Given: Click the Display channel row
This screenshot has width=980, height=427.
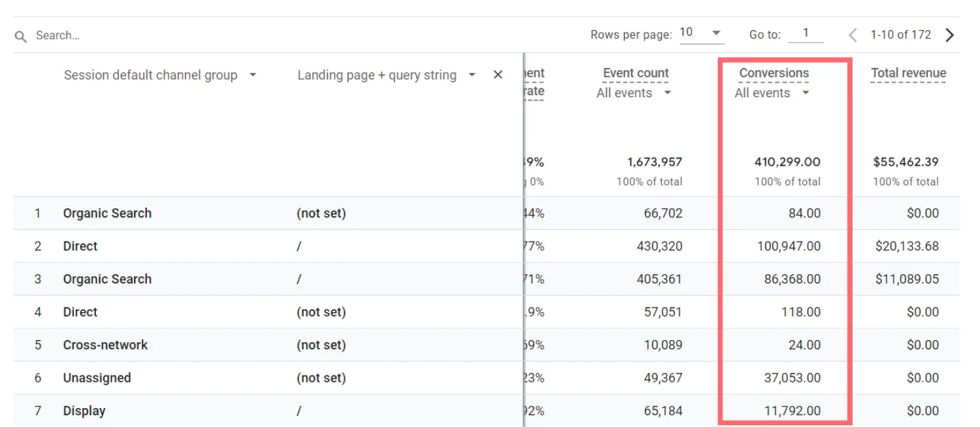Looking at the screenshot, I should pos(84,411).
